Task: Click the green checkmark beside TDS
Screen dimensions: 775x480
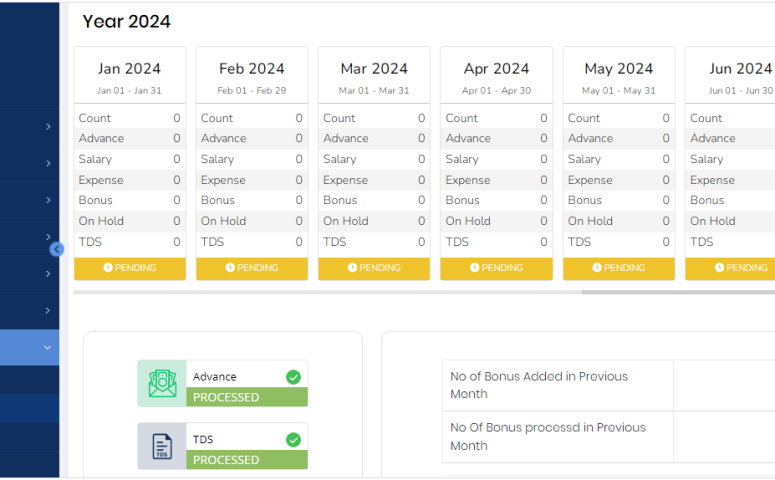Action: 293,439
